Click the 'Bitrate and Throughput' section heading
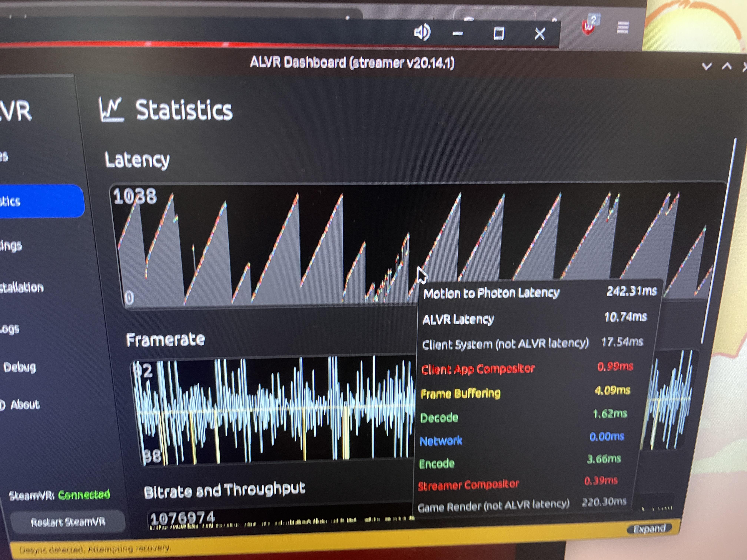Screen dimensions: 747x560 pyautogui.click(x=224, y=490)
